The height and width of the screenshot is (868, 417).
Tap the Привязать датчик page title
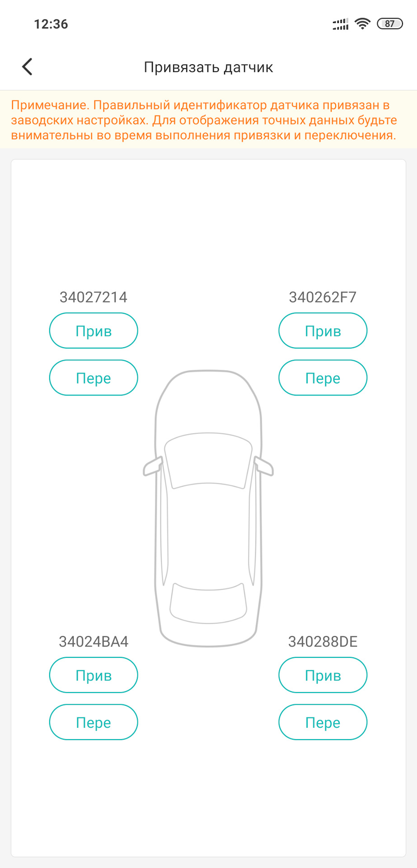pyautogui.click(x=208, y=67)
